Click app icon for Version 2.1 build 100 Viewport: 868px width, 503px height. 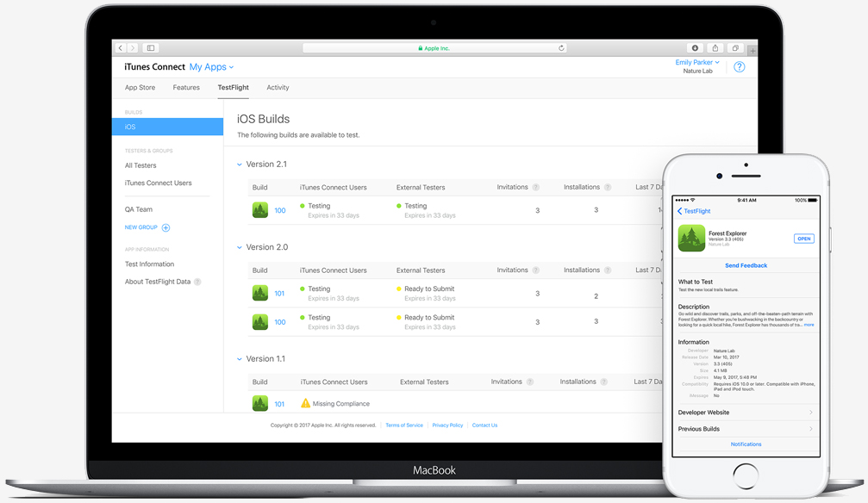[x=260, y=210]
